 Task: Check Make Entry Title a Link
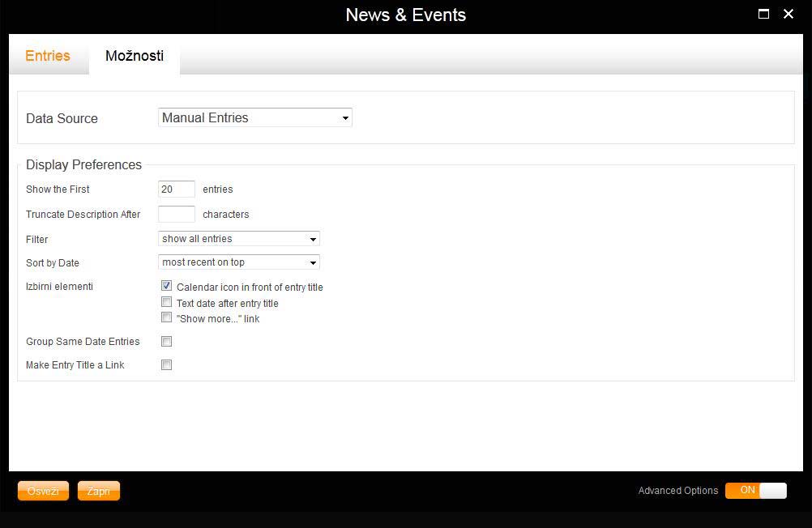(166, 365)
